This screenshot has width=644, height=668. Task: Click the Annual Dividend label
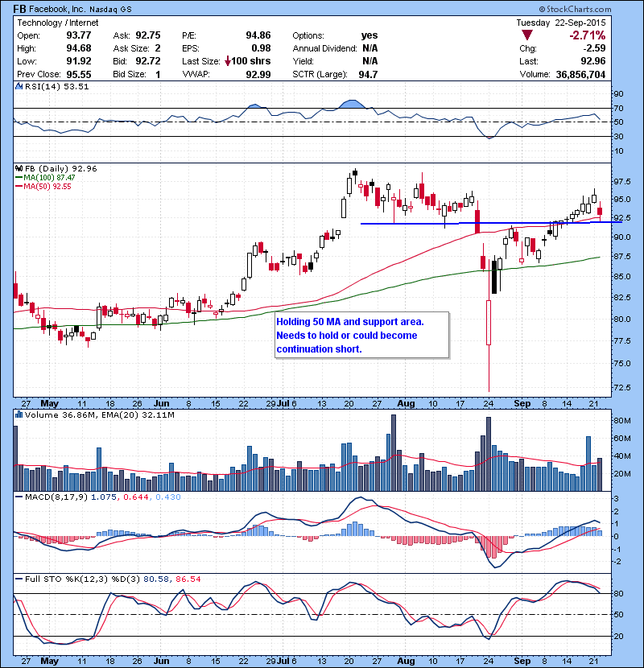324,48
